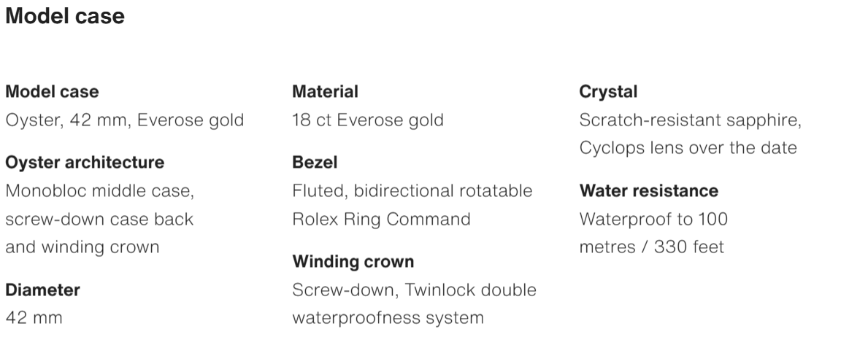Click '18 ct Everose gold' material value
Screen dimensions: 868x337
coord(368,120)
